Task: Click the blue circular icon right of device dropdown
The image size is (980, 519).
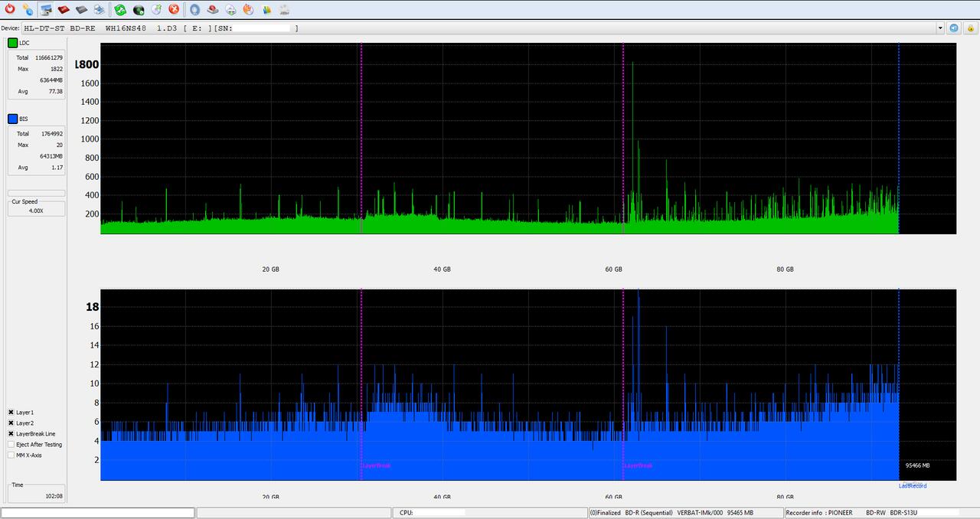Action: tap(954, 28)
